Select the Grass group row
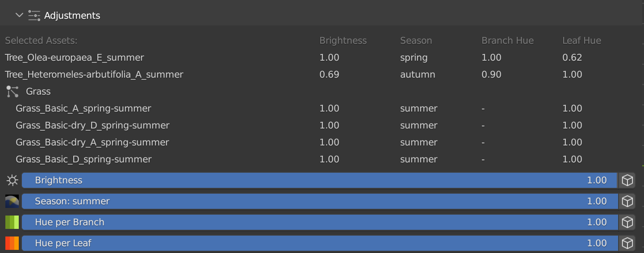Screen dimensions: 644x253 coord(38,91)
